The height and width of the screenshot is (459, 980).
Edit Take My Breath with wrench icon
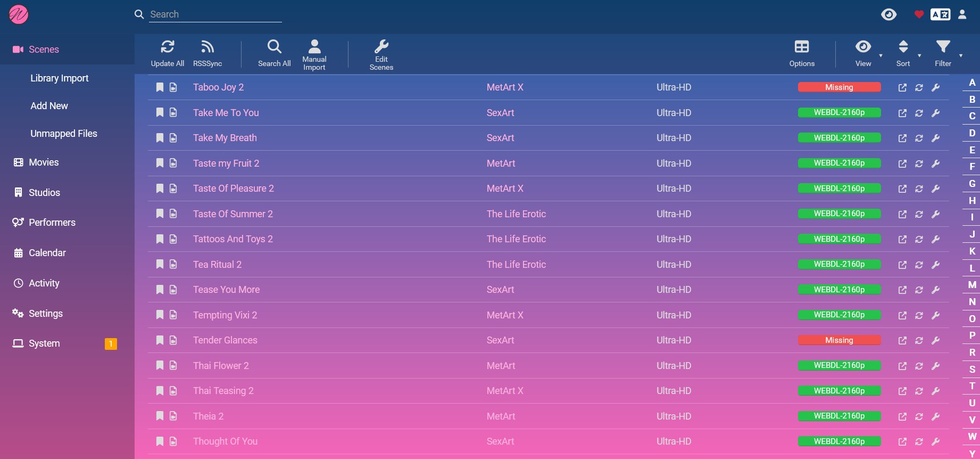936,138
